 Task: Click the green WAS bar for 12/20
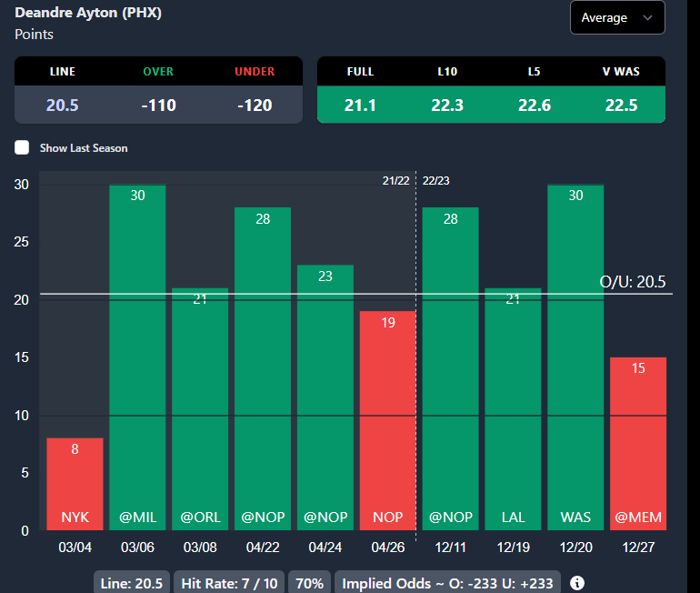(575, 357)
